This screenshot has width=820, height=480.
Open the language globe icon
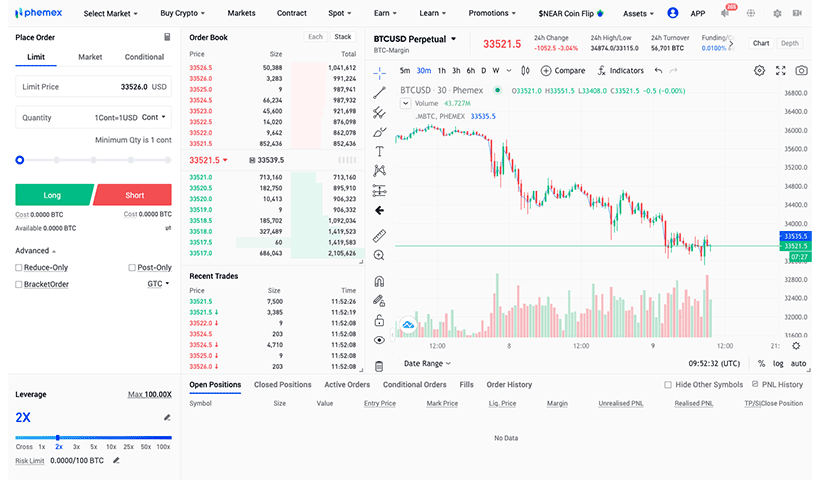pos(751,13)
